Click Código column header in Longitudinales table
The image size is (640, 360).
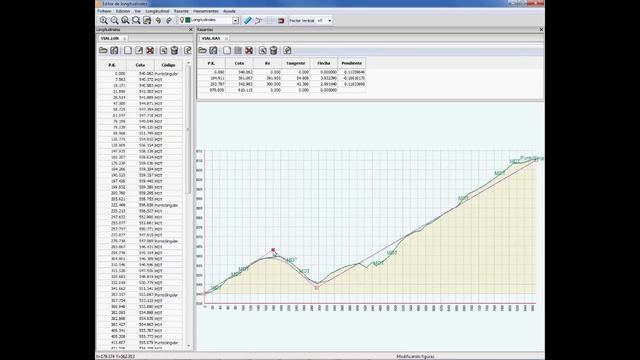(x=168, y=65)
